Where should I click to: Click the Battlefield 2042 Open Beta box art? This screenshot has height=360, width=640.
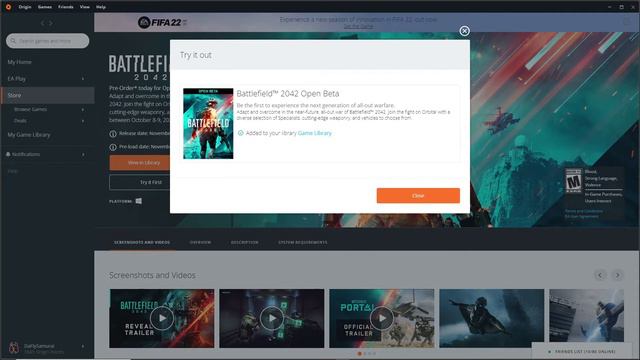click(x=208, y=124)
